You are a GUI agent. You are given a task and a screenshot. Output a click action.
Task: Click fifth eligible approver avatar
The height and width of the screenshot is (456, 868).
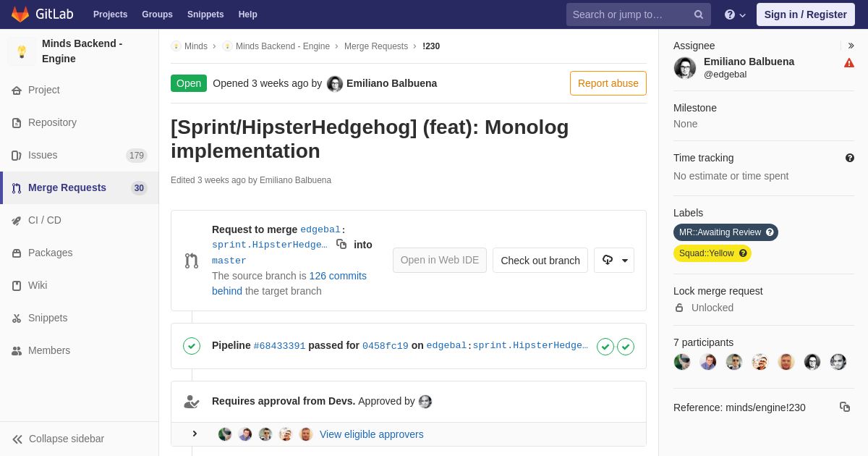tap(306, 434)
